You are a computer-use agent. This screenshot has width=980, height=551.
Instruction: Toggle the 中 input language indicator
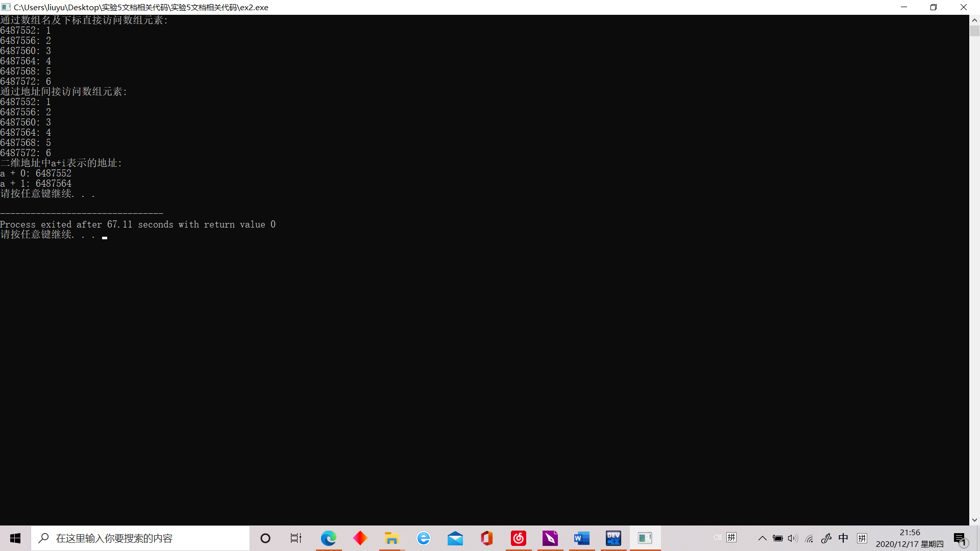tap(843, 538)
